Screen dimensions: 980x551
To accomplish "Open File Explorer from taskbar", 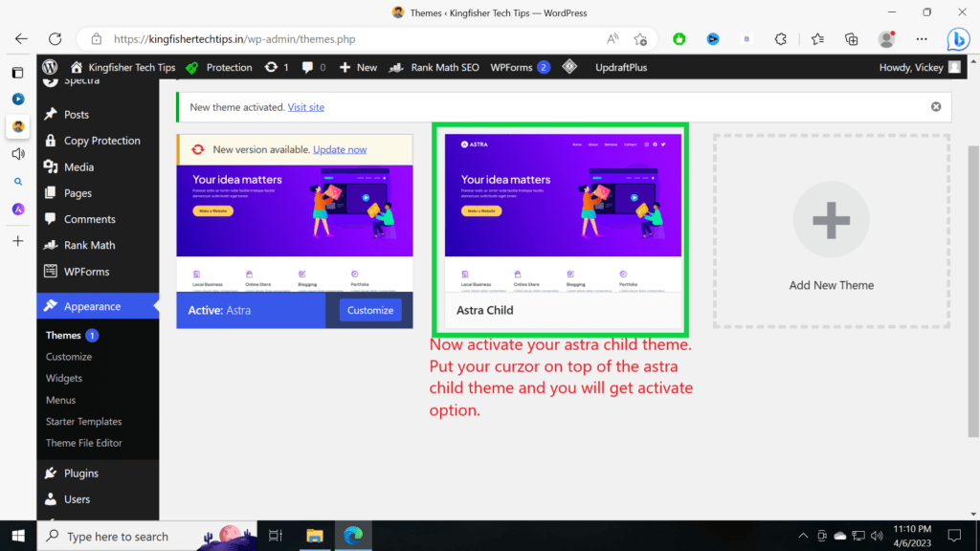I will [x=314, y=536].
